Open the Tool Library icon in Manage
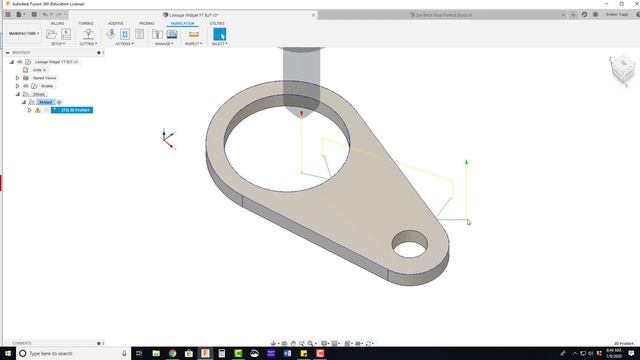Screen dimensions: 640x360 (158, 34)
